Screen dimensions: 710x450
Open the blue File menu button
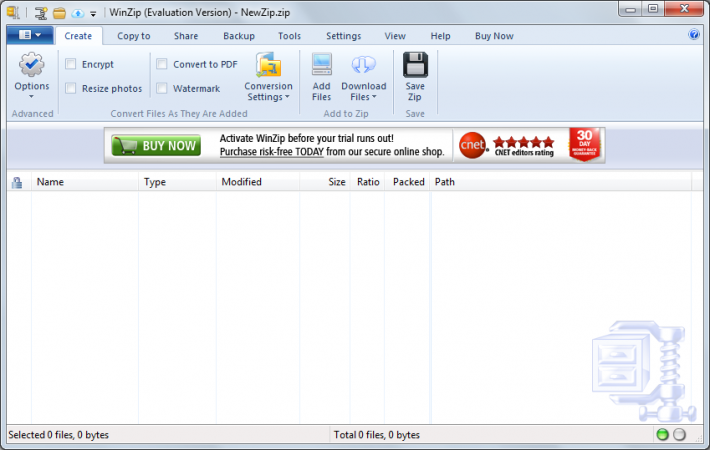(x=30, y=35)
